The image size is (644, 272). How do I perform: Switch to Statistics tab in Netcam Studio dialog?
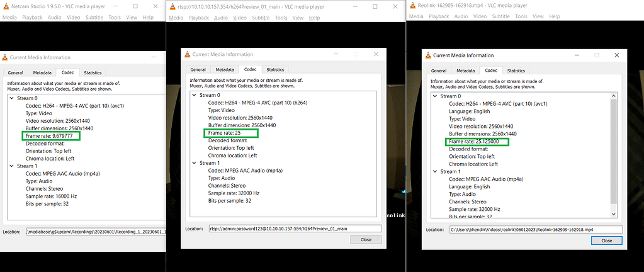pos(93,72)
